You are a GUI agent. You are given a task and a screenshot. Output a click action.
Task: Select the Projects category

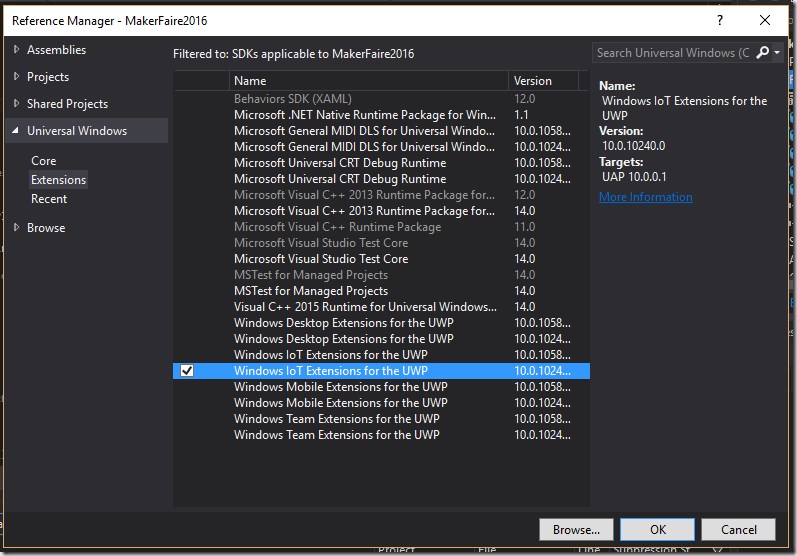[x=48, y=77]
